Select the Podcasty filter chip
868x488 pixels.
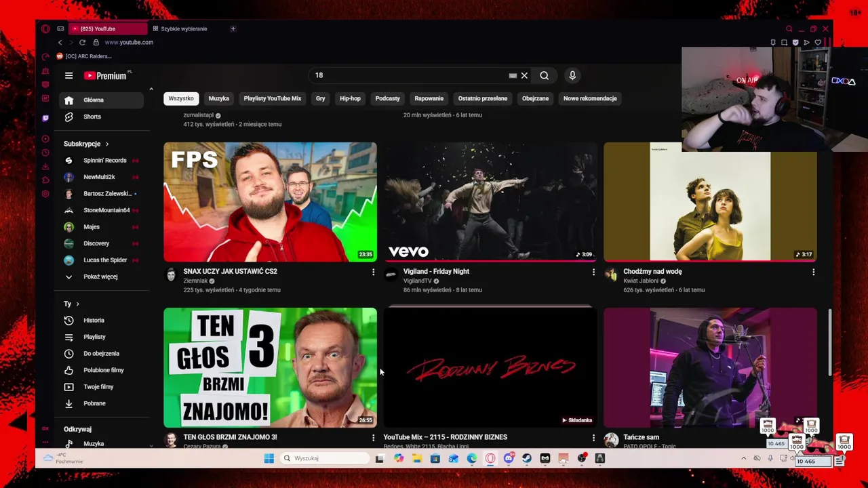(x=388, y=98)
